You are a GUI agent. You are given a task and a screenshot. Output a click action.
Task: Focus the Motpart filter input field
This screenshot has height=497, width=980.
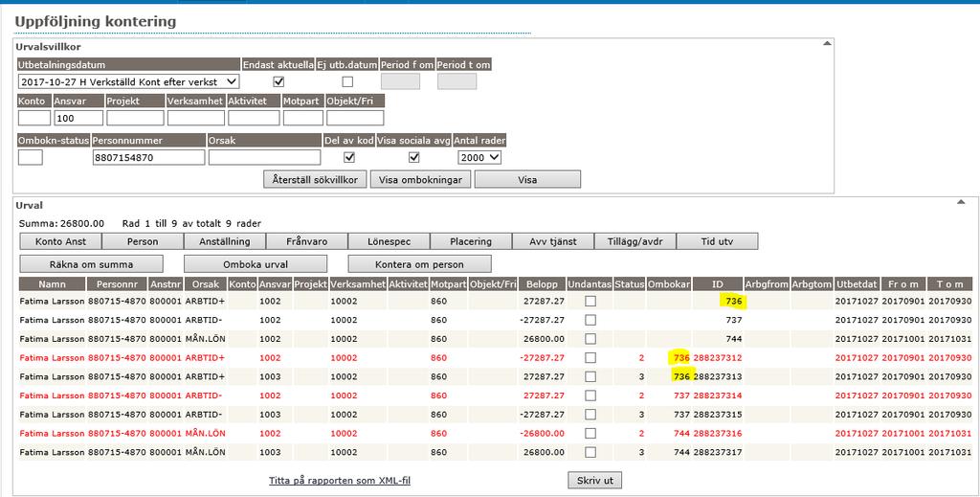point(303,118)
